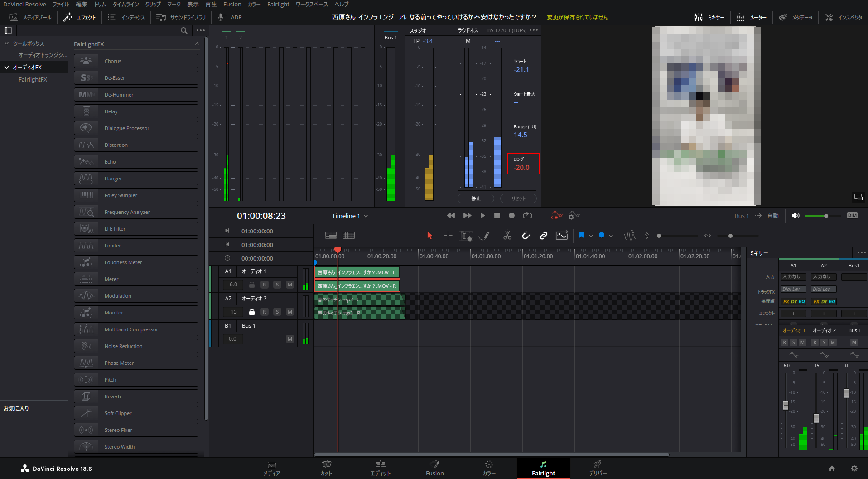Click the リセット loudness button
The height and width of the screenshot is (479, 868).
tap(518, 198)
